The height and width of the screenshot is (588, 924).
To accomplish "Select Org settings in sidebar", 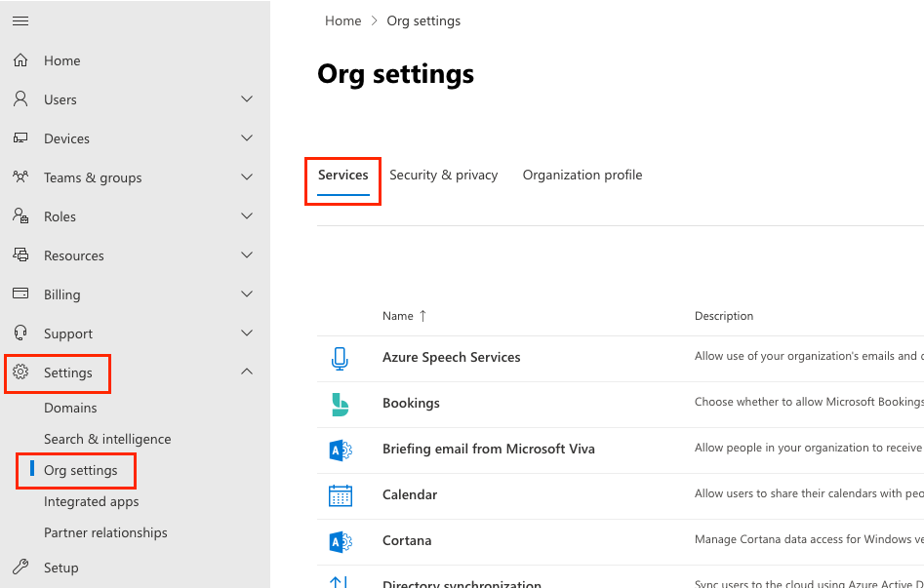I will 81,470.
